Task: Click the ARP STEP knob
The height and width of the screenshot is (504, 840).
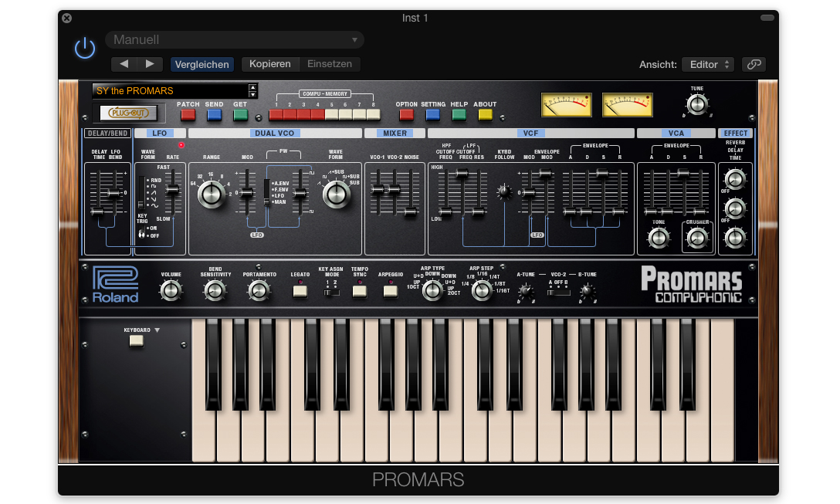Action: [482, 290]
